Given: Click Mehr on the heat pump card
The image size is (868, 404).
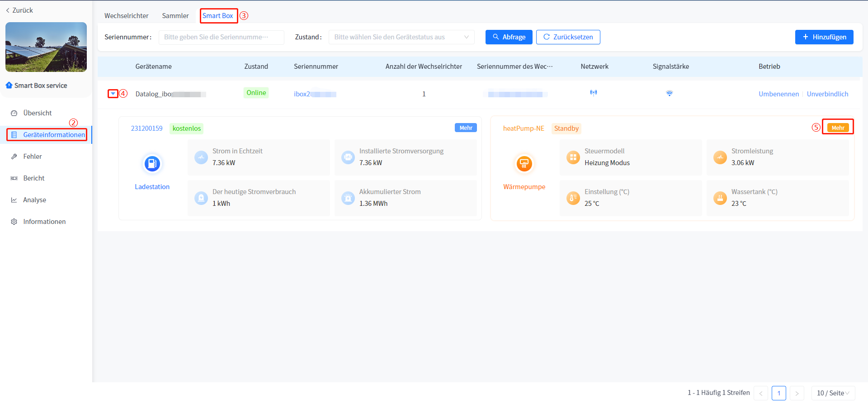Looking at the screenshot, I should [x=838, y=128].
